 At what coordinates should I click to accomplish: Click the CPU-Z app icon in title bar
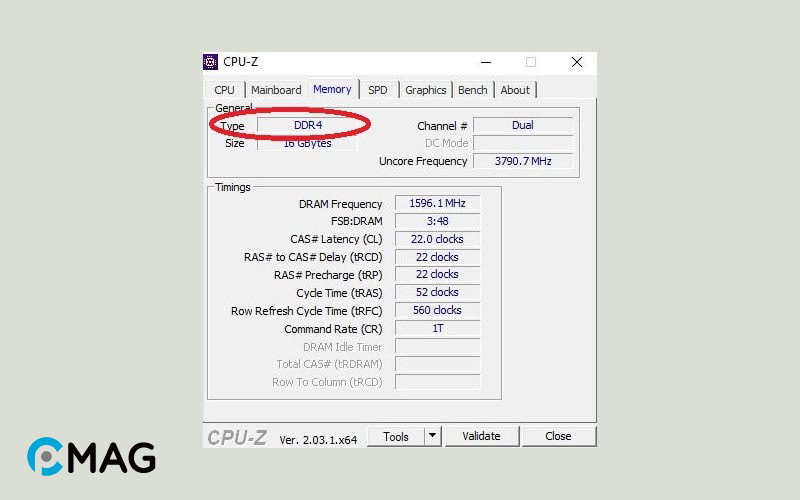point(210,62)
